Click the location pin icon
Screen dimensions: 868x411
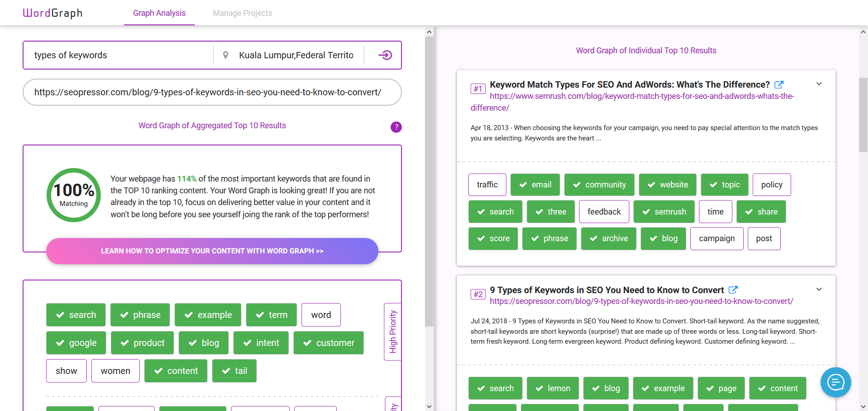click(x=226, y=55)
